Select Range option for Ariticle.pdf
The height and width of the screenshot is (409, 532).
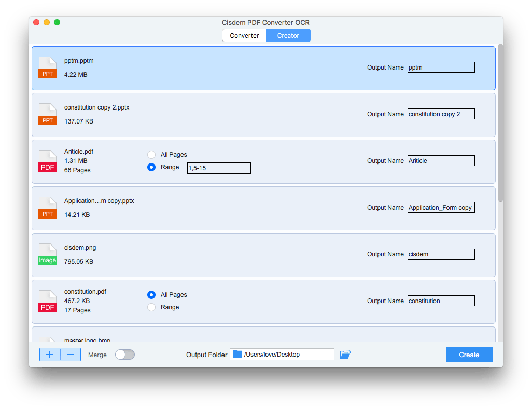[151, 167]
